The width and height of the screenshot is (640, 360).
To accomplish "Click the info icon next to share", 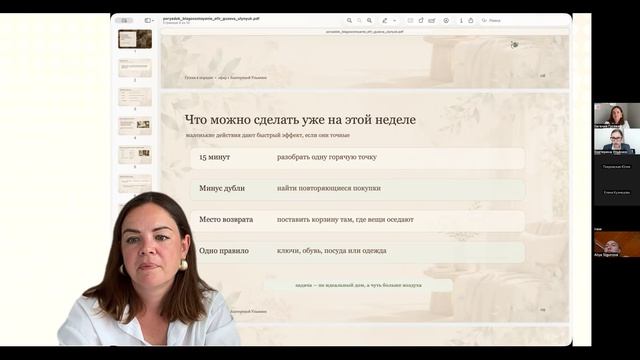I will coord(461,20).
